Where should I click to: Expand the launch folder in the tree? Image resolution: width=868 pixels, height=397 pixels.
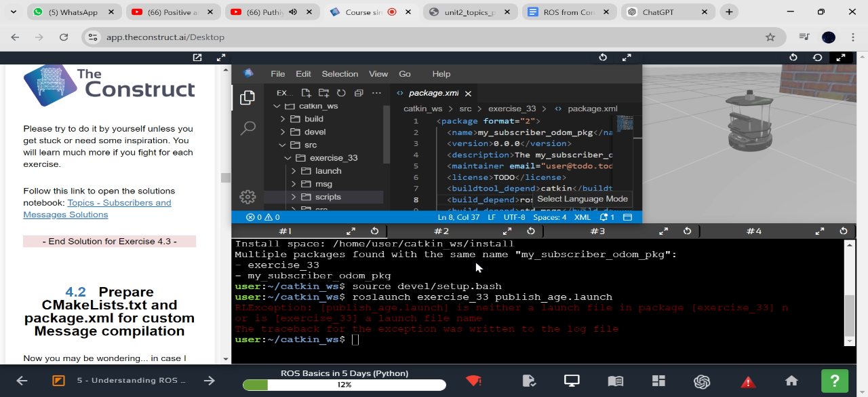point(328,171)
